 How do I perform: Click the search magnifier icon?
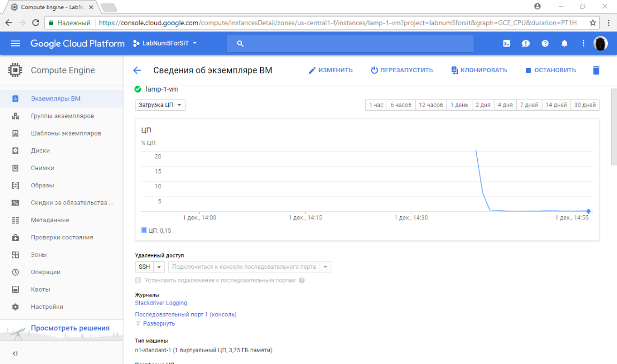pos(240,44)
